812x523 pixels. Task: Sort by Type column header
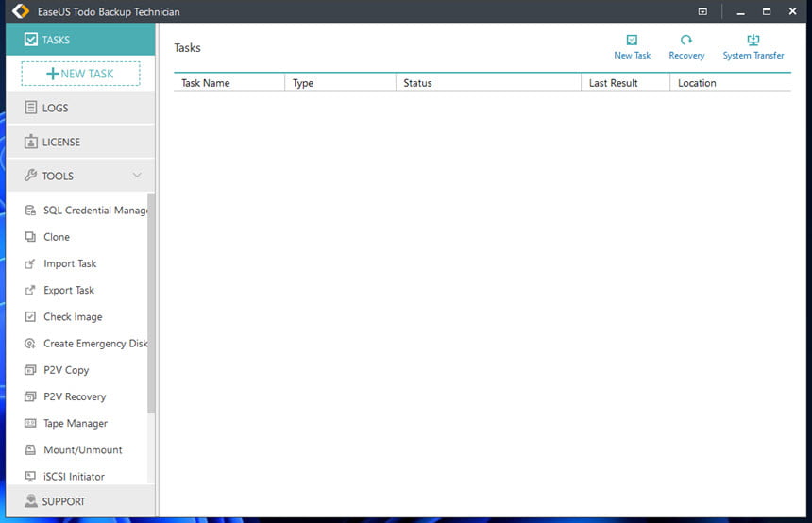point(340,83)
